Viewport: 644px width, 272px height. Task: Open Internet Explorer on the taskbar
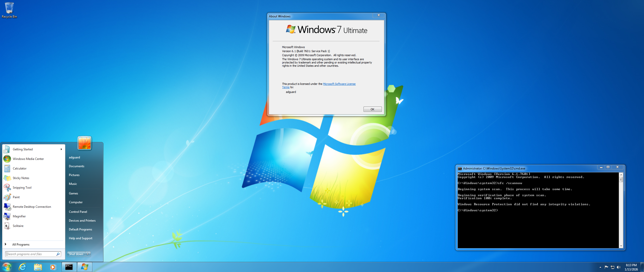coord(23,267)
